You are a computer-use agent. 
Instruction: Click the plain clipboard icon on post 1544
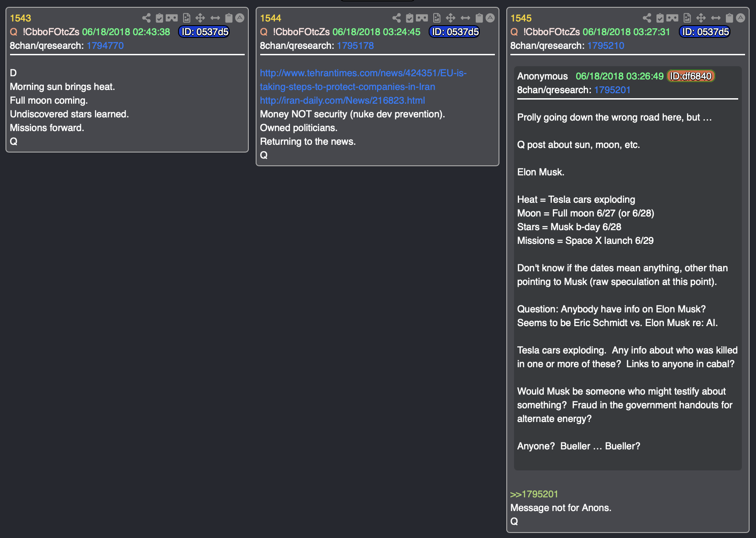pyautogui.click(x=479, y=18)
